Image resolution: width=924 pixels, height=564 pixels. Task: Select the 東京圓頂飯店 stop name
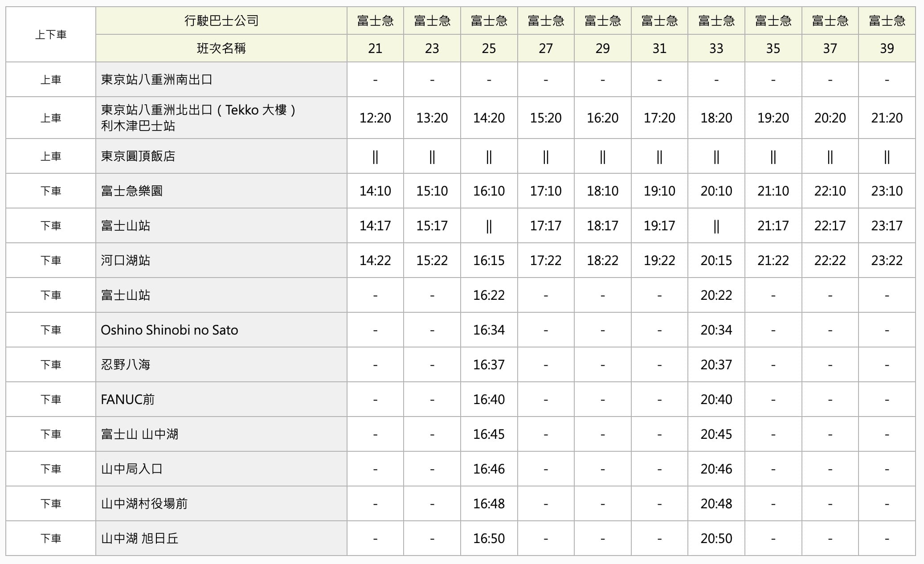tap(138, 156)
